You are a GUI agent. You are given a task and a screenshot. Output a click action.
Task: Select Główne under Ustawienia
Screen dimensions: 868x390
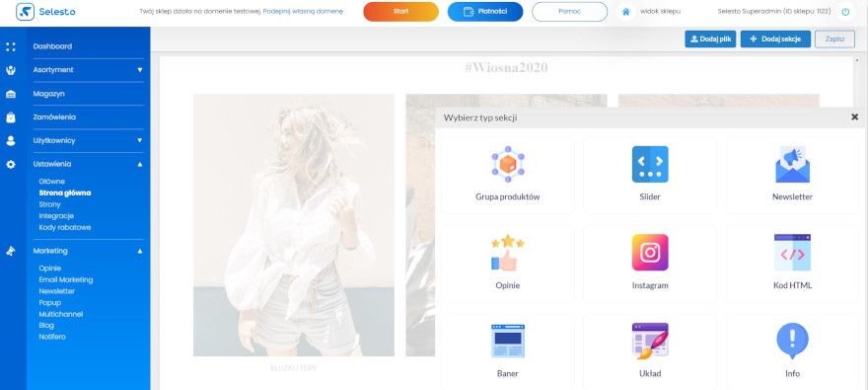(x=52, y=181)
